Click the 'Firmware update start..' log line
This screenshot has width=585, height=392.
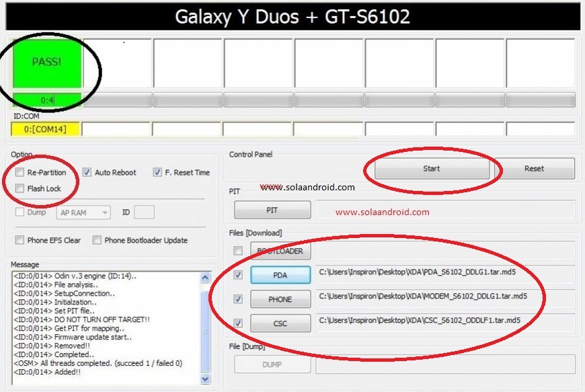click(x=73, y=337)
